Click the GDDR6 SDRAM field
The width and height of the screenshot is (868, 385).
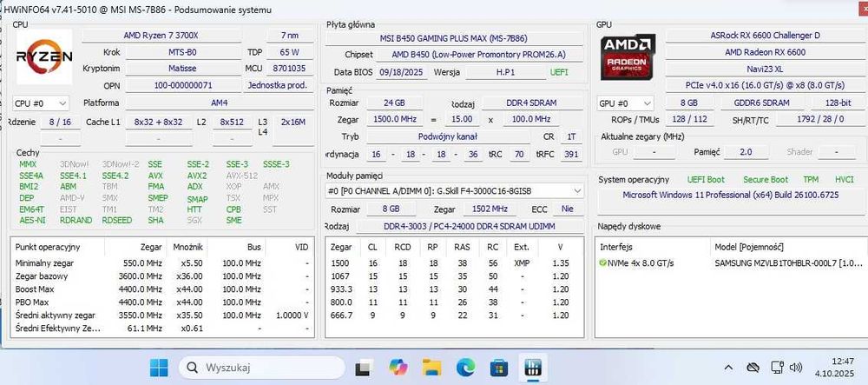pos(762,103)
